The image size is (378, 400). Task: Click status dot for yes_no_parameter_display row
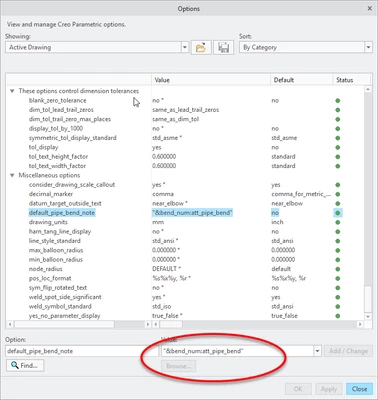pyautogui.click(x=338, y=315)
